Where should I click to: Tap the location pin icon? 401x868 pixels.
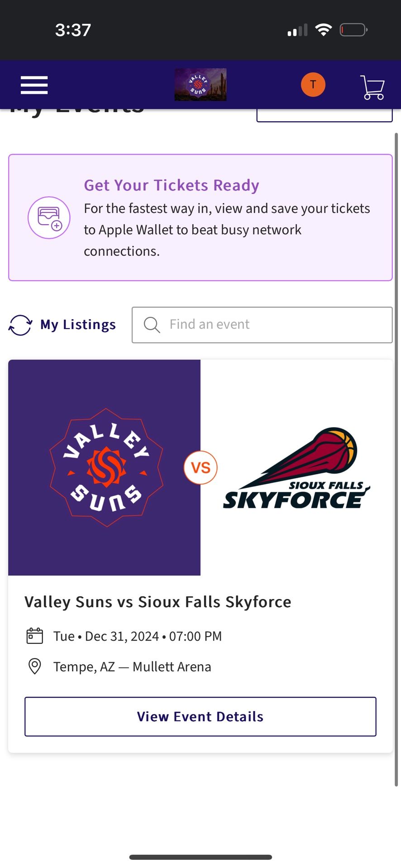click(x=34, y=666)
